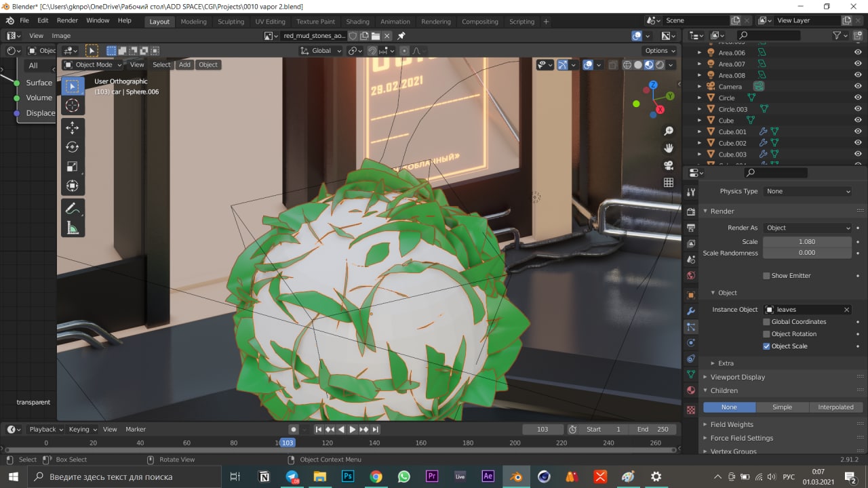This screenshot has height=488, width=868.
Task: Pin the red_mud_stones image
Action: pos(401,35)
